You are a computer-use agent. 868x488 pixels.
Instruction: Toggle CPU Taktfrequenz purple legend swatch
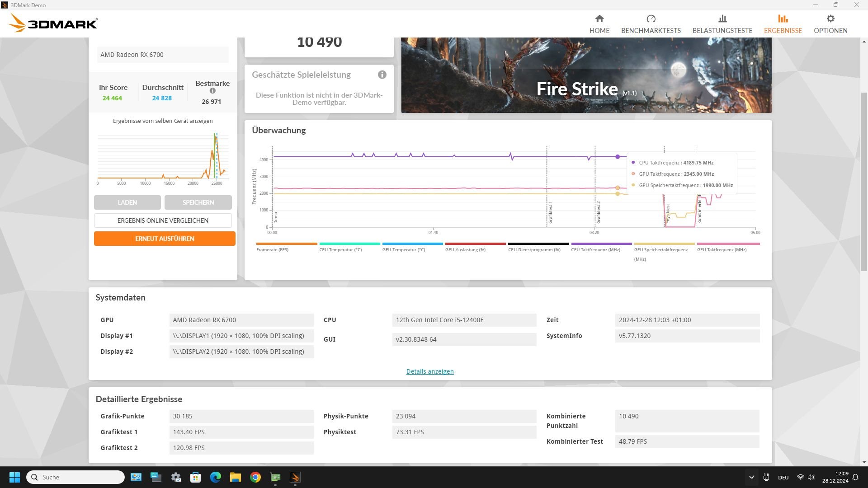point(601,244)
